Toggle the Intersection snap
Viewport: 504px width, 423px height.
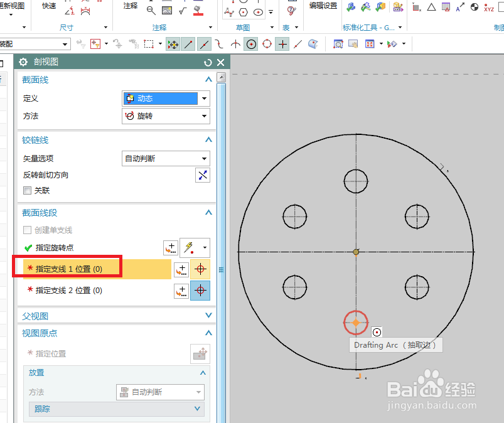click(x=235, y=44)
